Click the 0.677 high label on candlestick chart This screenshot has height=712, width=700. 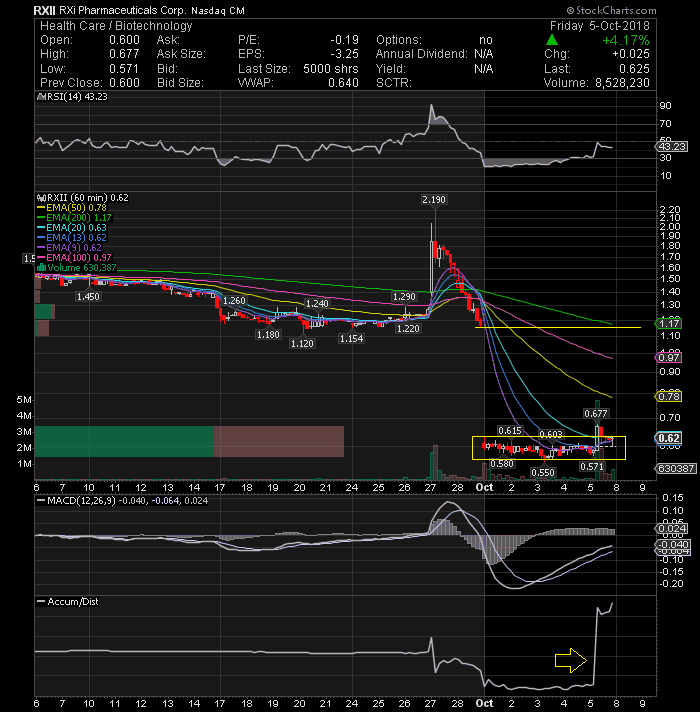tap(596, 414)
